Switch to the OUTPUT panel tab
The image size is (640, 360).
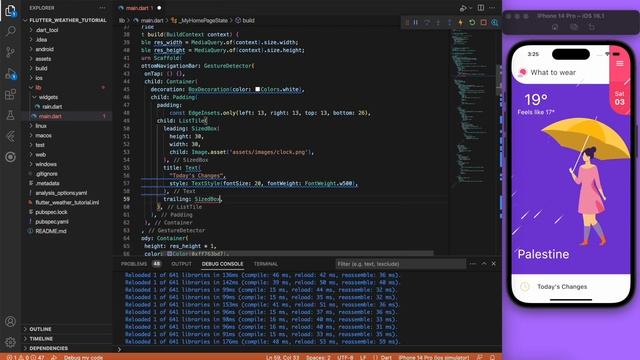click(181, 264)
